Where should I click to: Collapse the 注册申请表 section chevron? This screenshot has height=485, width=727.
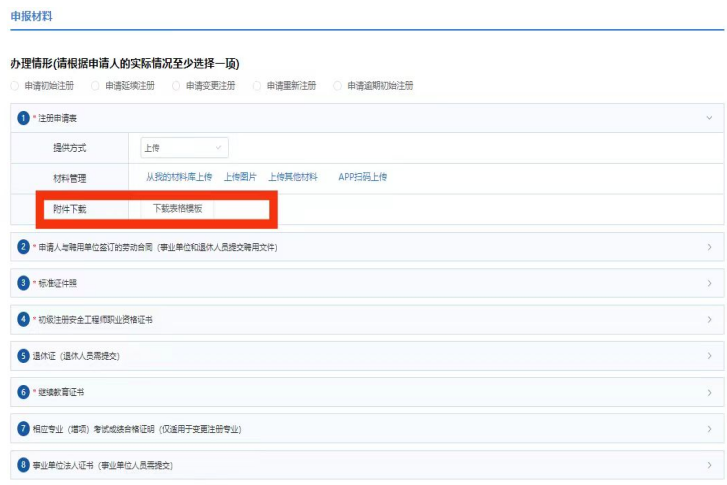click(x=709, y=118)
